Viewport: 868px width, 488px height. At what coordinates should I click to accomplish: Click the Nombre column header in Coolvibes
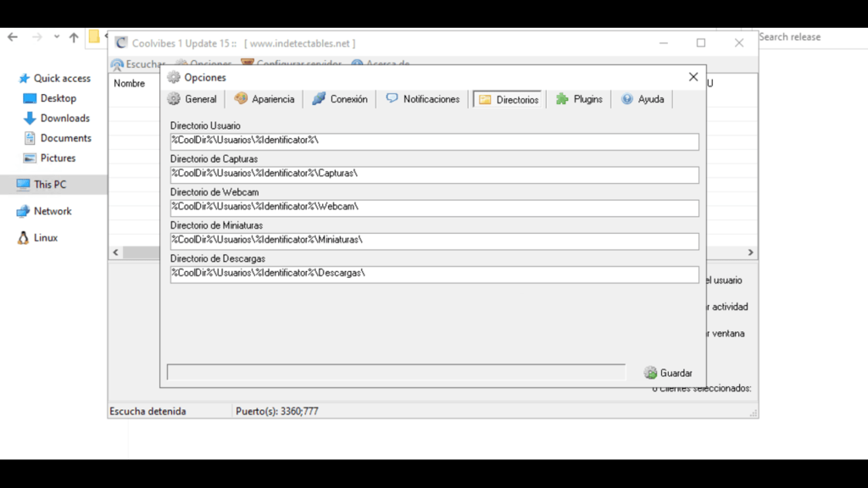[130, 84]
